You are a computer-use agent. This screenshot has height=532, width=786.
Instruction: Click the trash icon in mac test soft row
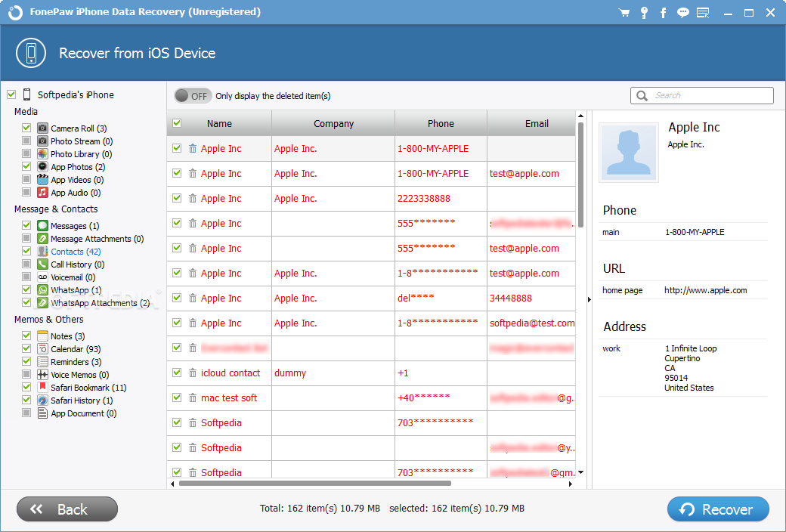tap(193, 397)
